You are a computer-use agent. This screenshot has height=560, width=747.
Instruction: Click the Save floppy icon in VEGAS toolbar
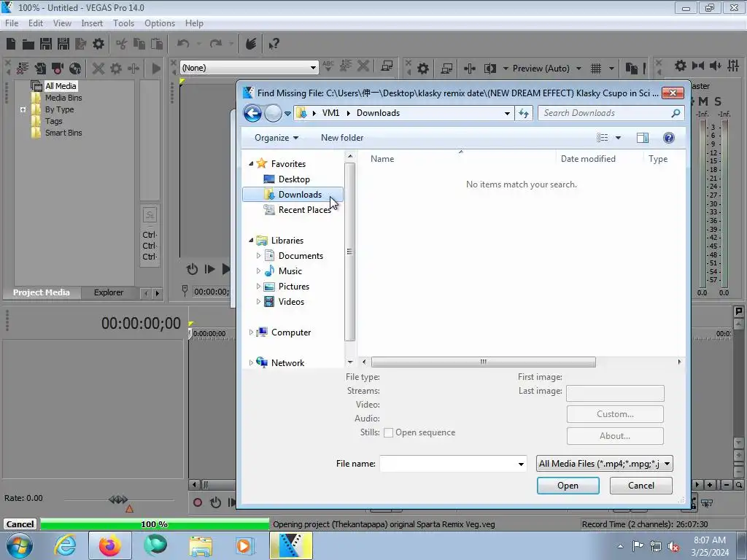pyautogui.click(x=46, y=44)
